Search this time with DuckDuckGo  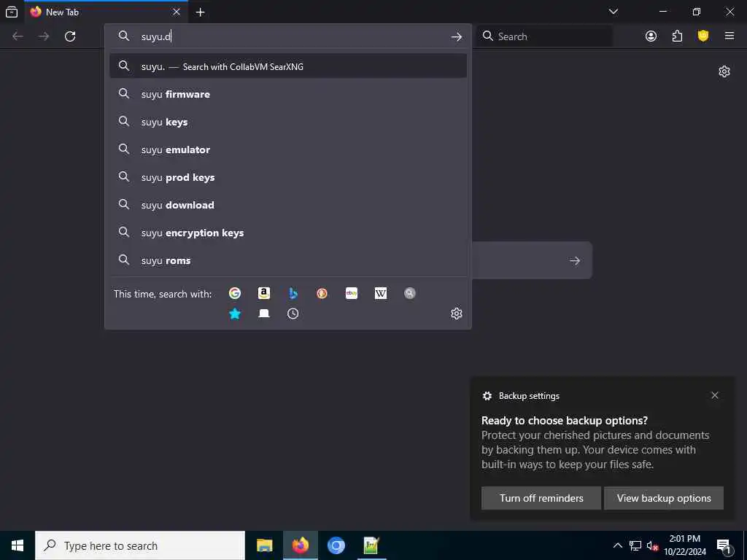(x=322, y=293)
